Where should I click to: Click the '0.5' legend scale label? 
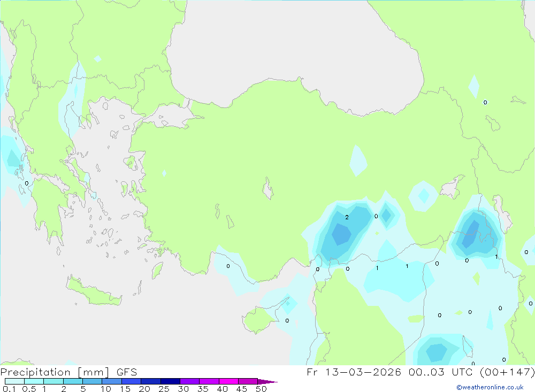tap(29, 389)
